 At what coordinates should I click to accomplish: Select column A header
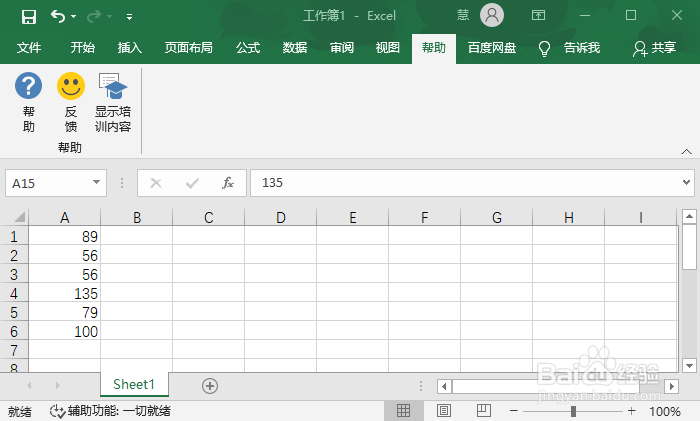coord(65,217)
